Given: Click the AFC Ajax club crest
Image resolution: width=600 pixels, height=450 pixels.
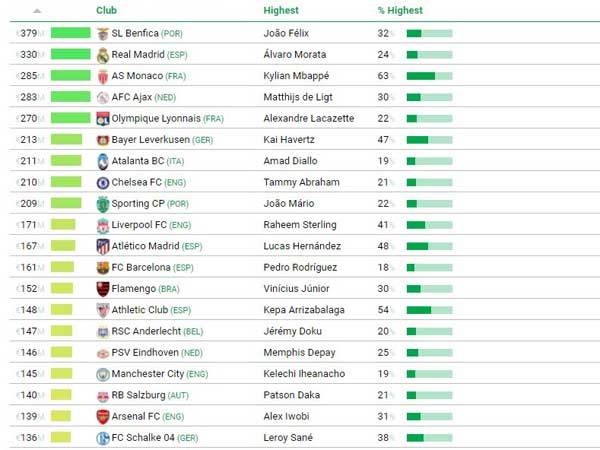Looking at the screenshot, I should [x=102, y=97].
